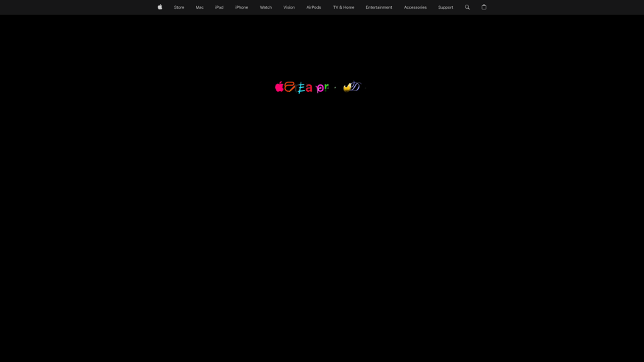Open TV & Home navigation link
The width and height of the screenshot is (644, 362).
[343, 7]
